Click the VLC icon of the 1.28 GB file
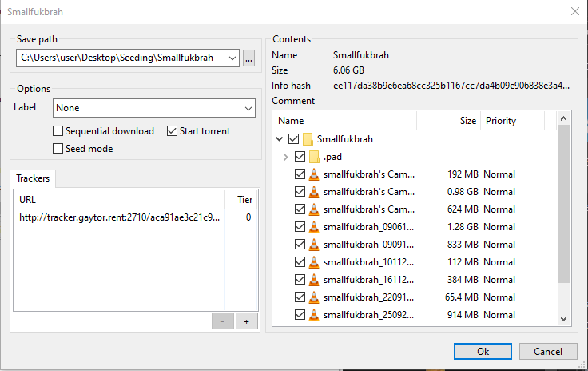 coord(314,227)
